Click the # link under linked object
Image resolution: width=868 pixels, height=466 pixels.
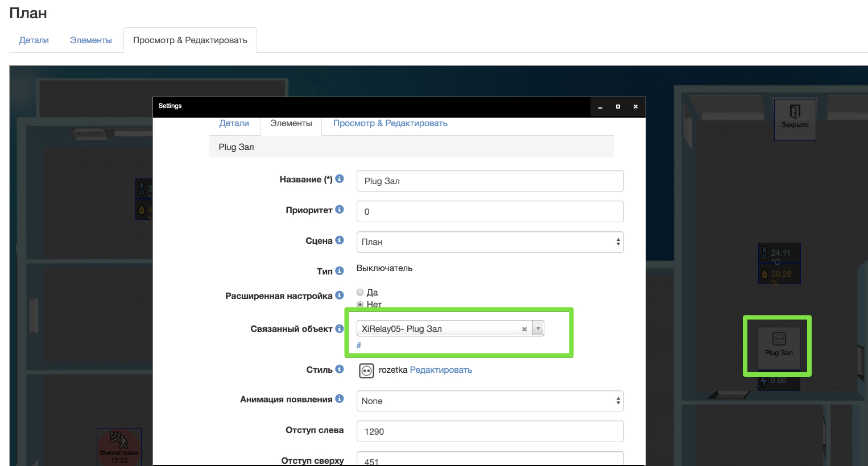(x=359, y=346)
